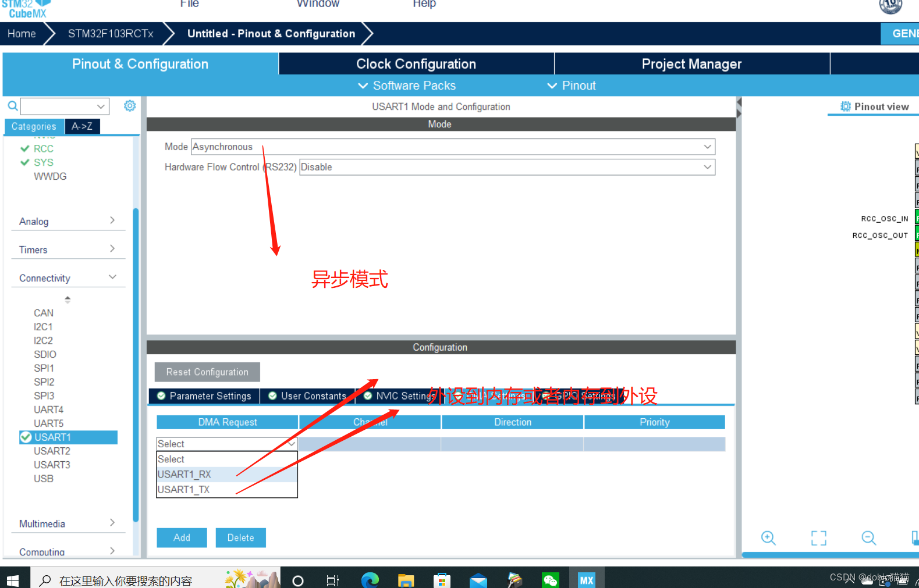Choose USART1_TX from DMA request list

pyautogui.click(x=227, y=490)
